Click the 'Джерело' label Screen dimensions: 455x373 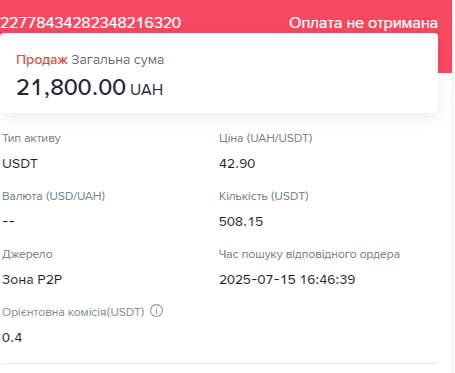pos(27,254)
